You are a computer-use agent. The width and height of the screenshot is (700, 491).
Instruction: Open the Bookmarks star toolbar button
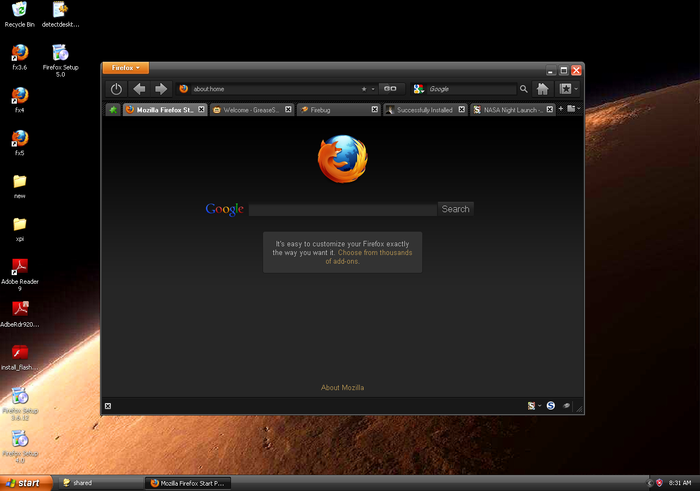(565, 89)
